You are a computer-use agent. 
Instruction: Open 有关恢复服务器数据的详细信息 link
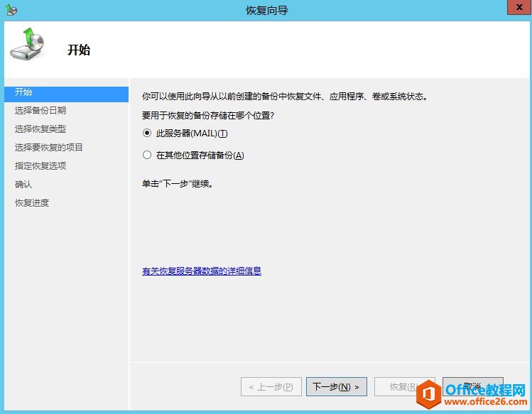click(x=202, y=271)
